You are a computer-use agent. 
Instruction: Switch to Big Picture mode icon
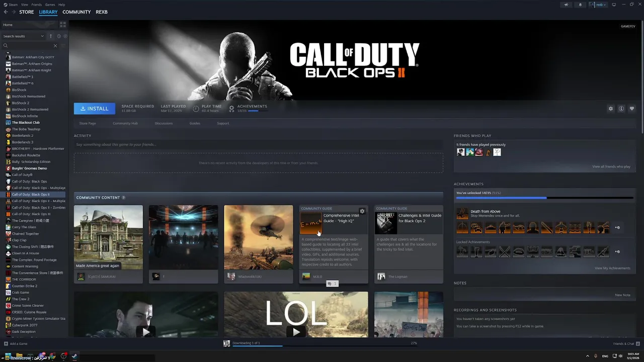[614, 5]
